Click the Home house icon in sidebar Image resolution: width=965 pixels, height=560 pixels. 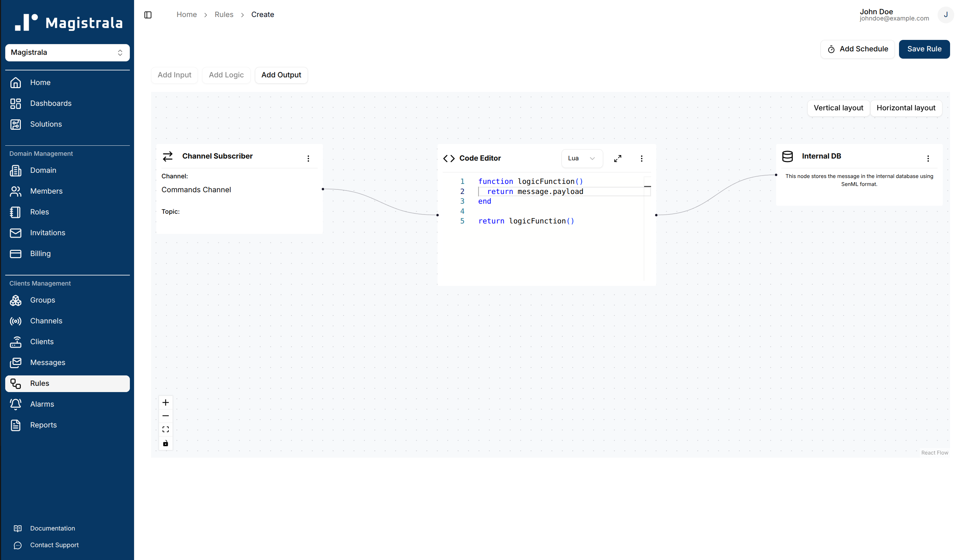tap(16, 83)
